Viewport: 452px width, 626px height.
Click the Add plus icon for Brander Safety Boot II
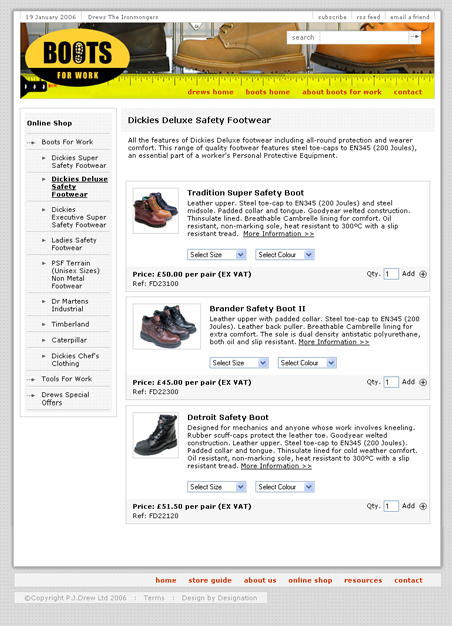click(423, 382)
